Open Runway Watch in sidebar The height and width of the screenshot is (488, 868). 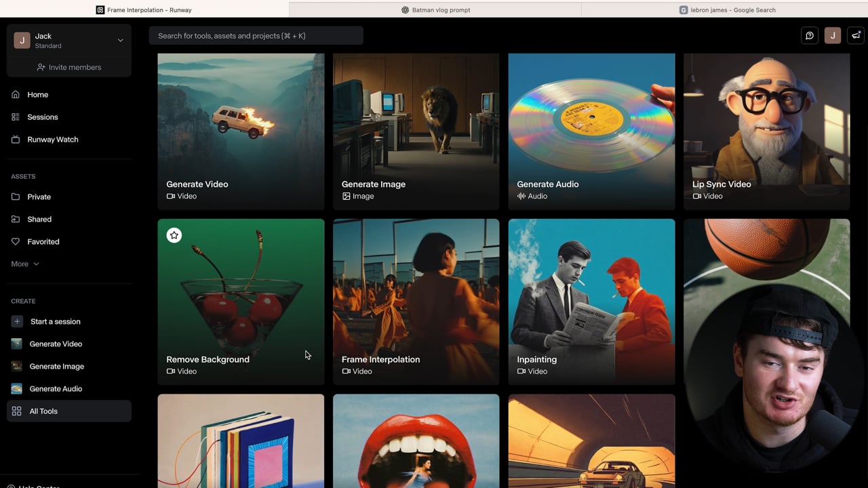click(x=69, y=140)
